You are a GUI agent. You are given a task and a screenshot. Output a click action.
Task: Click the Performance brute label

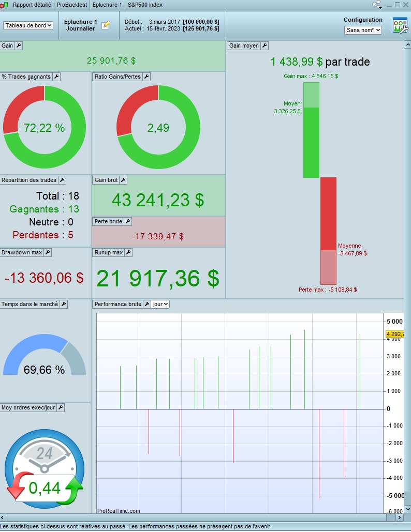point(118,305)
